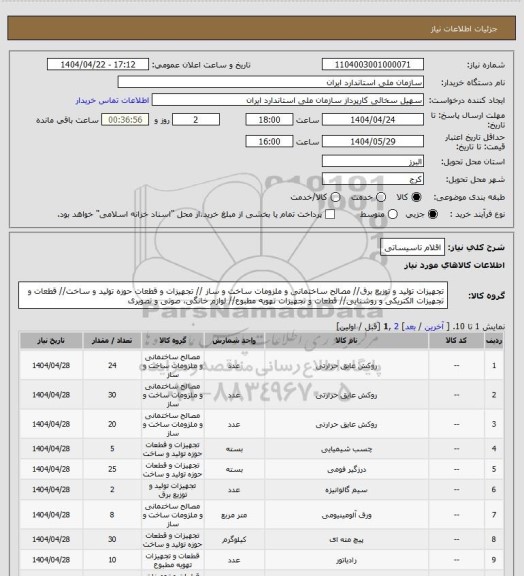This screenshot has height=576, width=524.
Task: Click the گروه کالا product group text box
Action: [x=233, y=296]
